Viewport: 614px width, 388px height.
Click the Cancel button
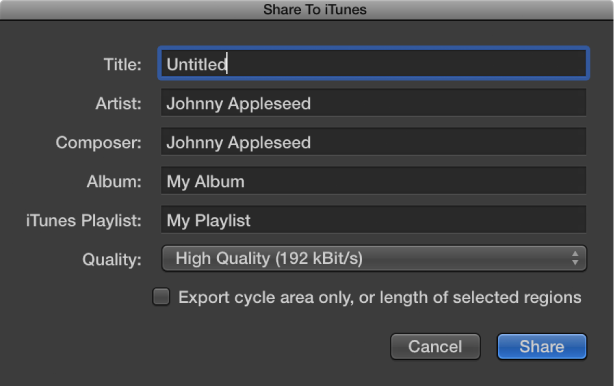[x=435, y=346]
